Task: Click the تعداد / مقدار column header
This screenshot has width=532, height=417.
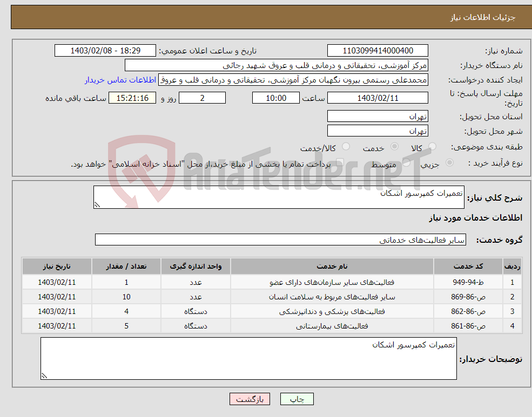Action: (126, 266)
